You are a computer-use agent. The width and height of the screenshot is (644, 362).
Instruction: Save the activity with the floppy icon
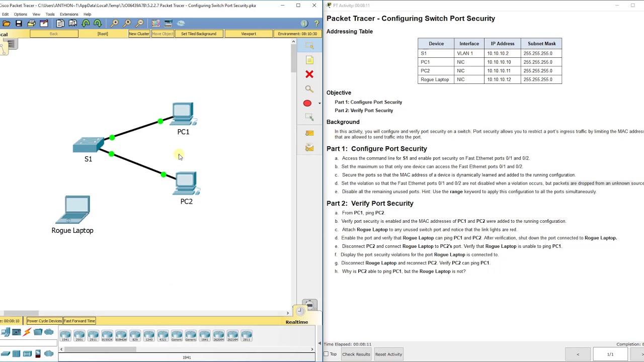point(19,24)
